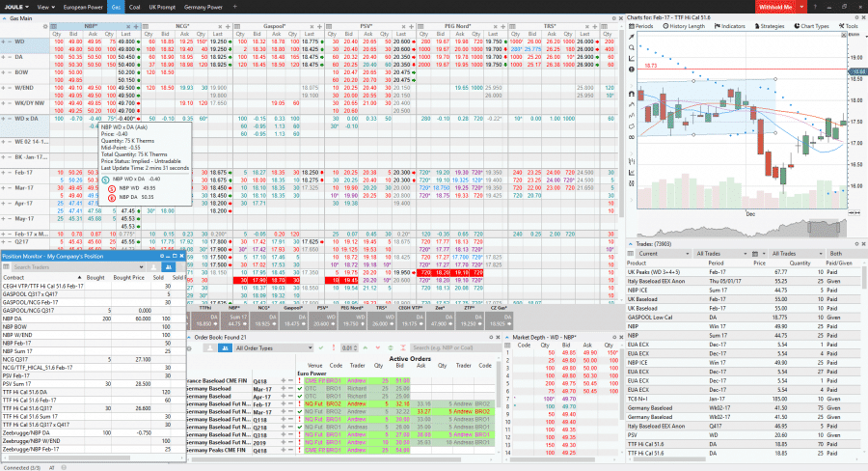
Task: Collapse the DA row minus icon
Action: tap(10, 57)
